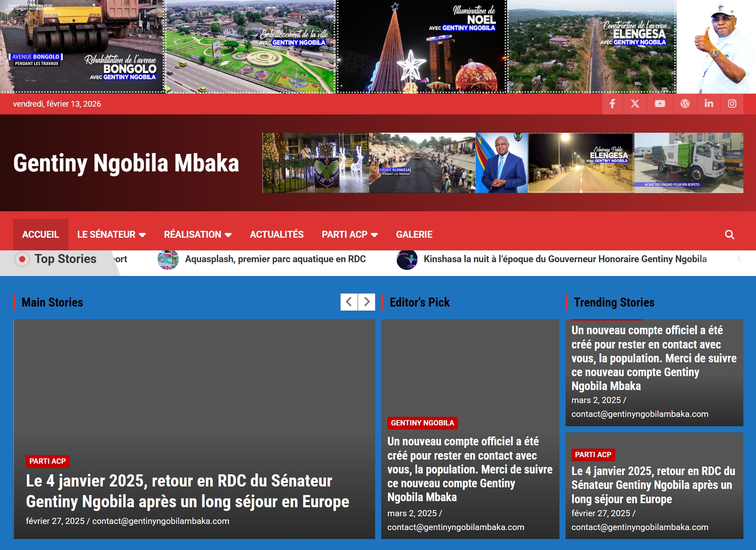Open the search magnifier icon
Viewport: 756px width, 550px height.
pyautogui.click(x=730, y=235)
